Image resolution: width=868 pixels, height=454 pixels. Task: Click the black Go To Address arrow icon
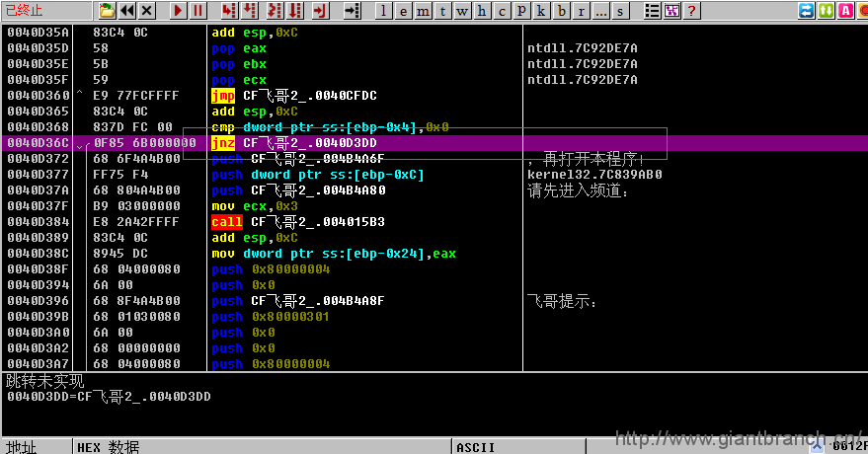click(x=352, y=11)
